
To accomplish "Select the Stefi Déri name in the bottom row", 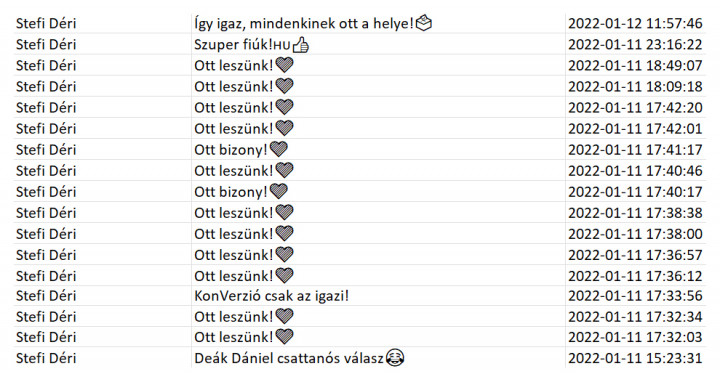I will coord(46,358).
